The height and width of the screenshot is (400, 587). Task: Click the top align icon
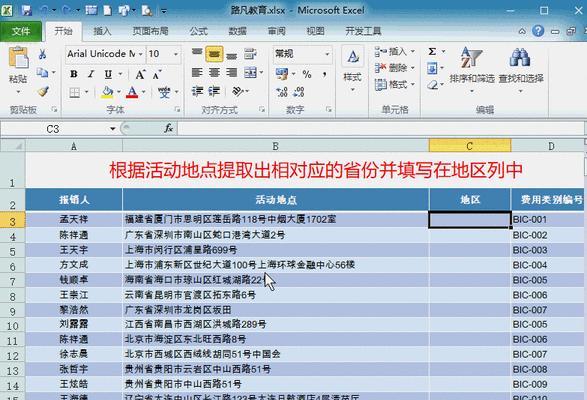point(197,53)
